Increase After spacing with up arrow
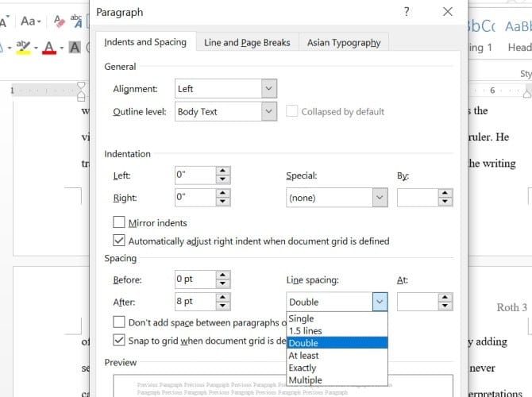 (x=223, y=297)
